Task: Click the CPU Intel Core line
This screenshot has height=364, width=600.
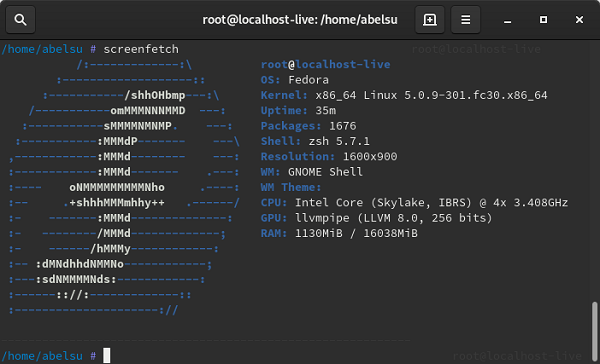Action: point(414,202)
